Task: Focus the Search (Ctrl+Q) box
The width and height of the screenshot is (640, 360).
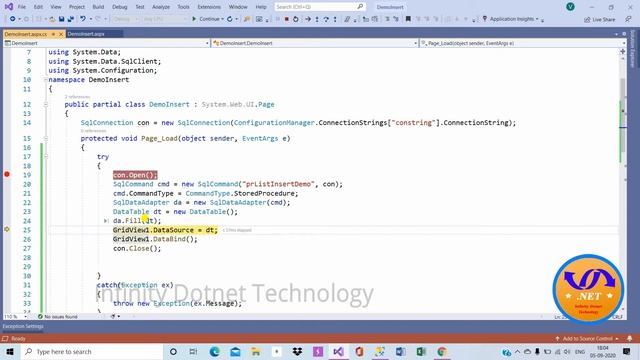Action: coord(320,7)
